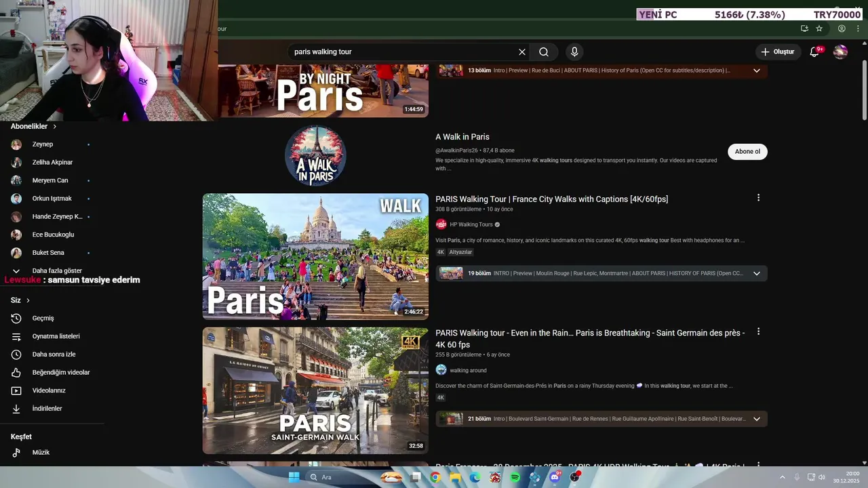
Task: Open more options for the Even in the Rain video
Action: 758,331
